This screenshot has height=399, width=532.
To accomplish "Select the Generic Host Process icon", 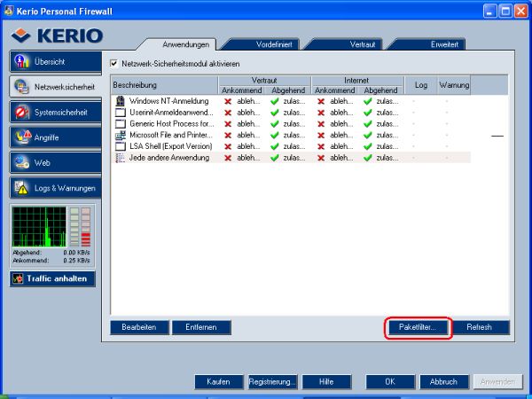I will point(120,123).
